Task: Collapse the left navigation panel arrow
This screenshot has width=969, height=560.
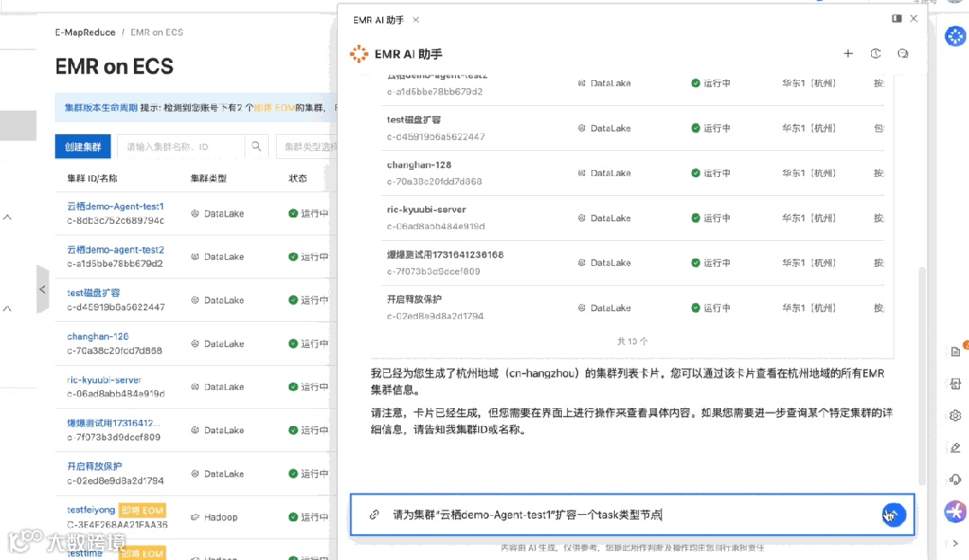Action: (42, 289)
